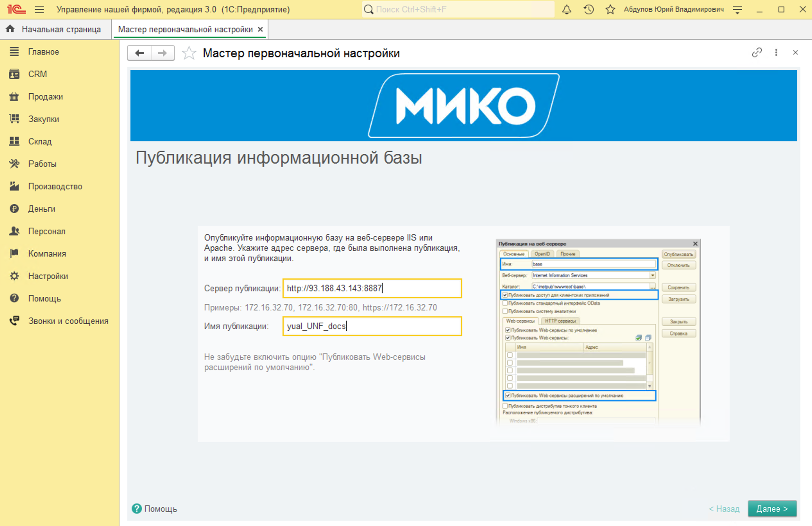The height and width of the screenshot is (526, 812).
Task: Click the notifications bell icon
Action: 566,9
